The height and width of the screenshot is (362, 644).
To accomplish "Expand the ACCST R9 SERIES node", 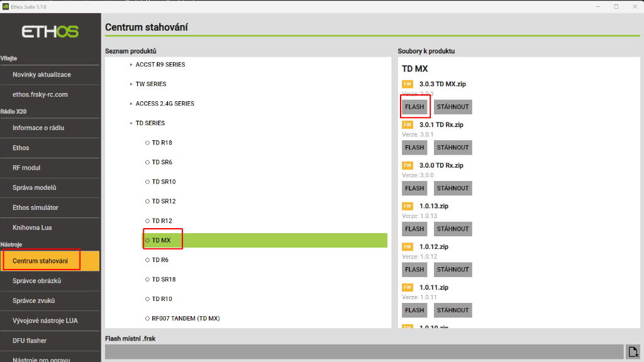I will point(131,65).
